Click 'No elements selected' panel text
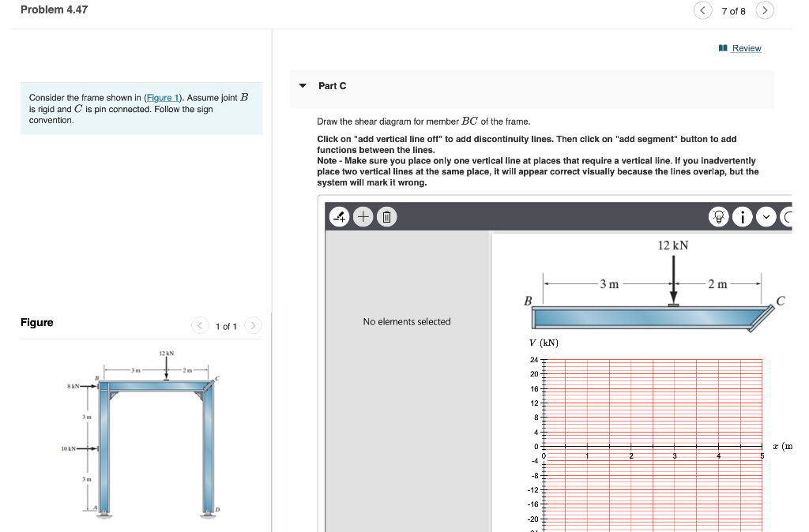Image resolution: width=809 pixels, height=532 pixels. (407, 322)
